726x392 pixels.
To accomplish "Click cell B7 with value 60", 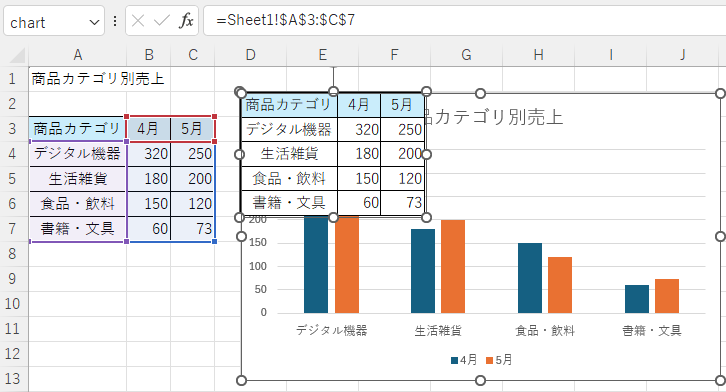I will (149, 229).
